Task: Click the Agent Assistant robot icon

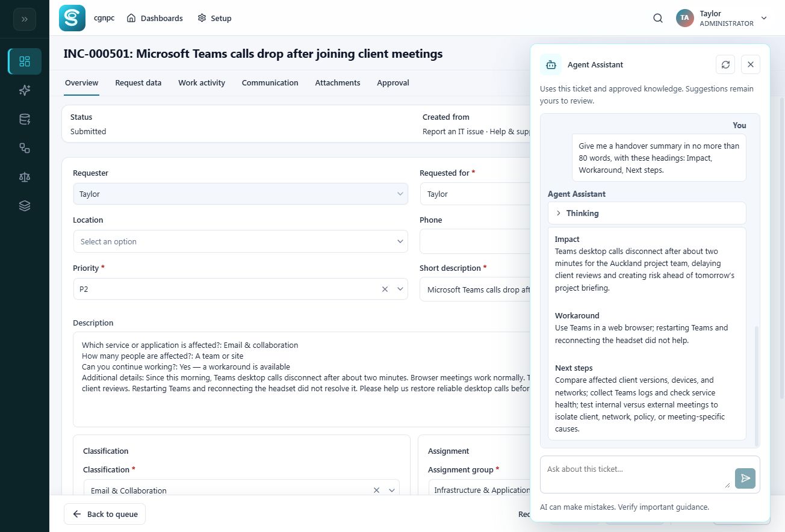Action: click(550, 64)
